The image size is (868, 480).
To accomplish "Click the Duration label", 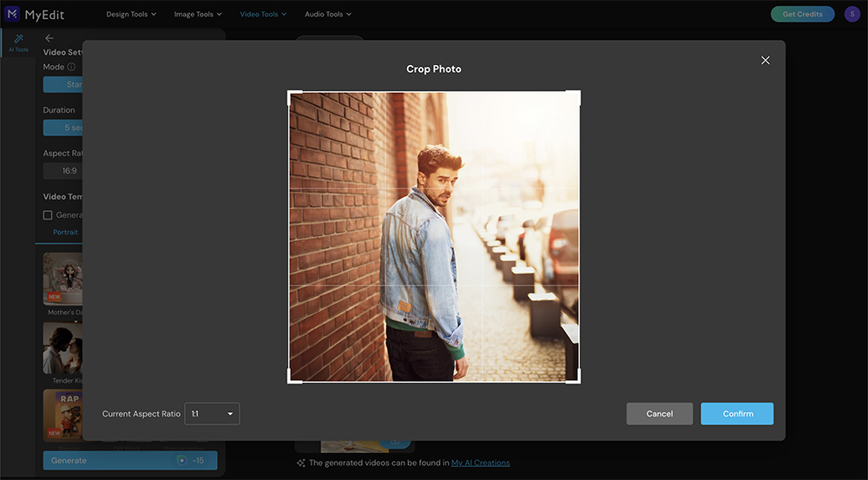I will 59,110.
